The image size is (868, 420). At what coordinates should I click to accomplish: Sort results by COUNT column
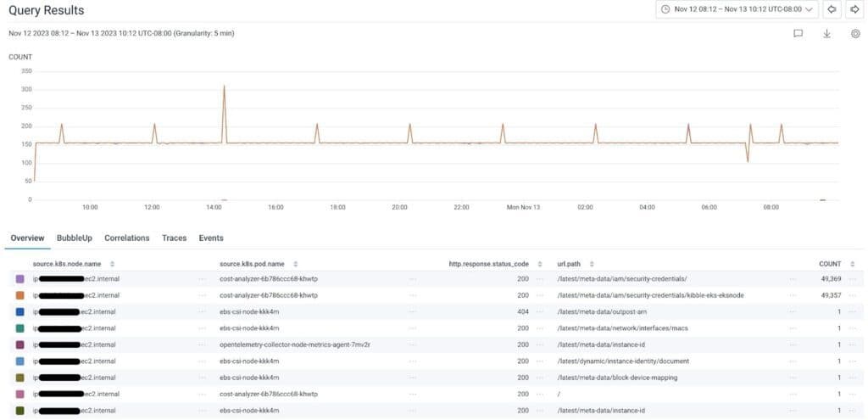click(852, 264)
